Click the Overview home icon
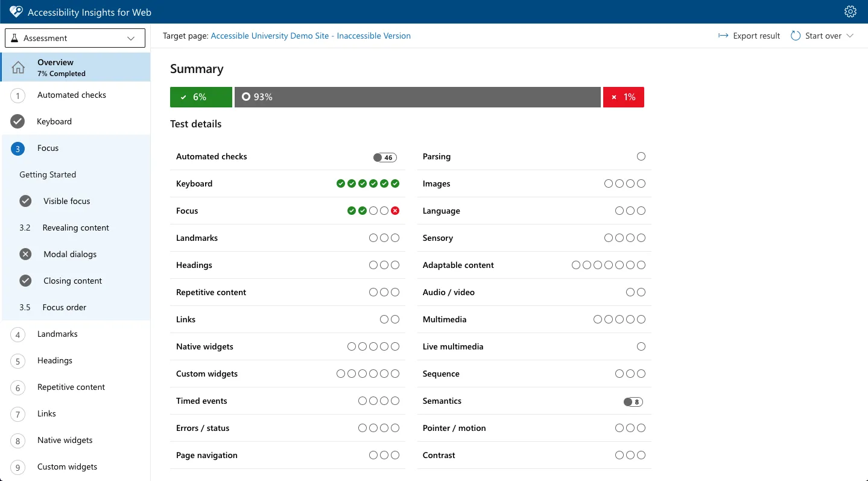Screen dimensions: 868x481 (x=18, y=68)
